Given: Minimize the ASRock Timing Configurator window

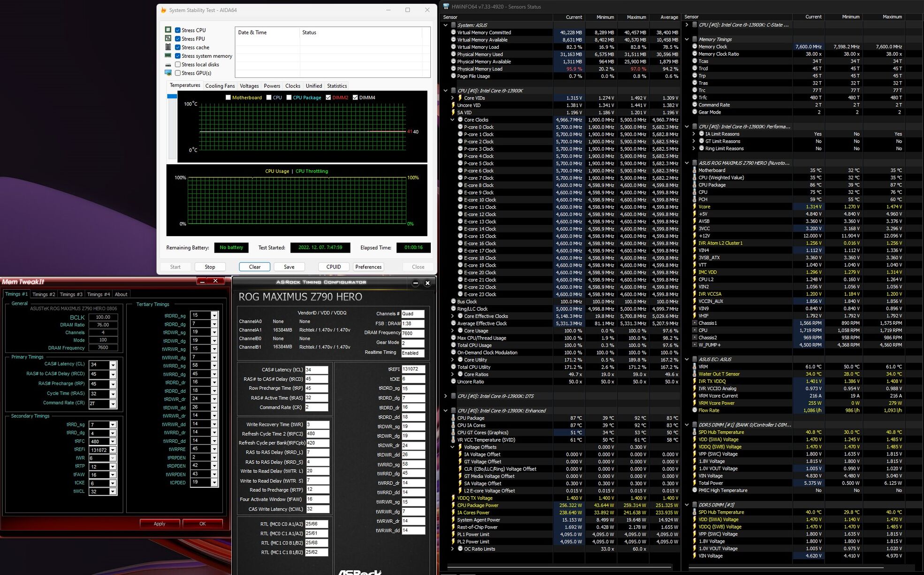Looking at the screenshot, I should tap(415, 283).
